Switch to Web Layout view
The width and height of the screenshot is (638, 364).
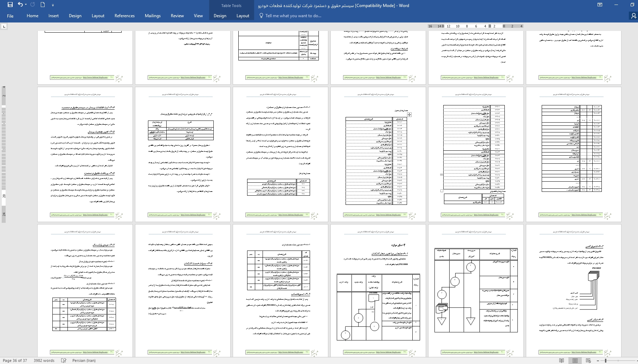(588, 360)
